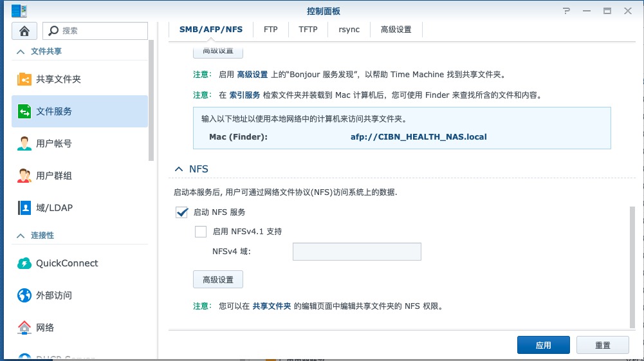
Task: Uncheck the 启动 NFS 服务 checkbox
Action: [x=181, y=212]
